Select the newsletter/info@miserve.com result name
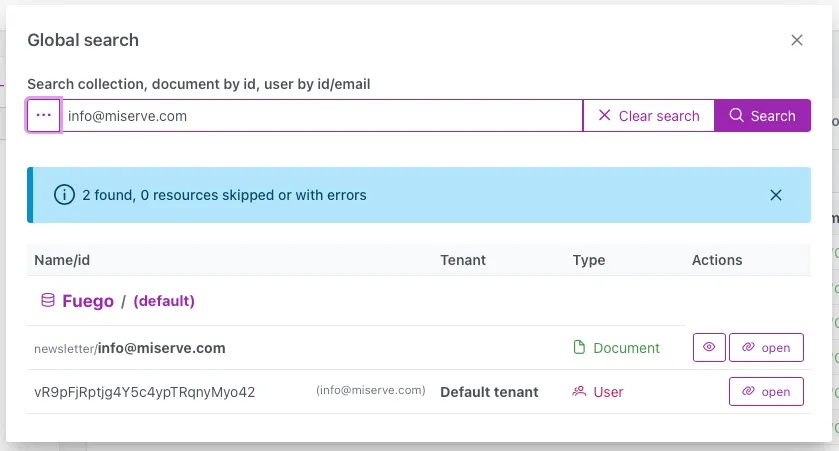839x451 pixels. 130,348
